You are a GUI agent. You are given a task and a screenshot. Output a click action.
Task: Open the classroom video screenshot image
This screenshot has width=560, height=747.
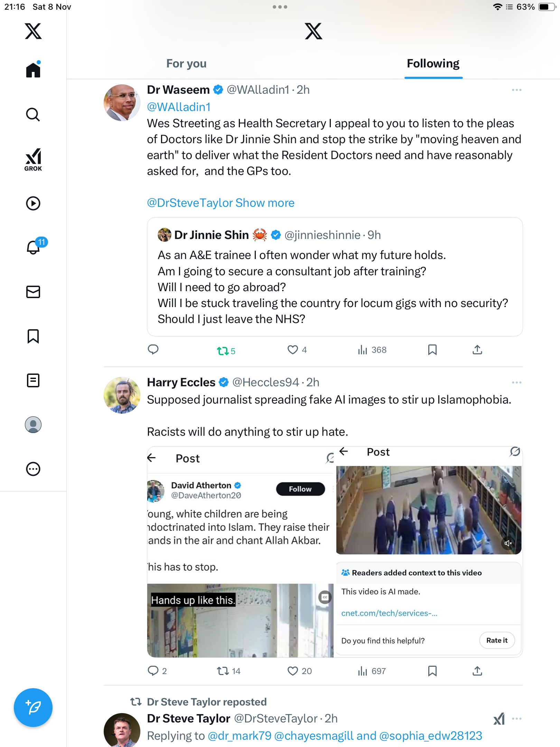pyautogui.click(x=429, y=510)
